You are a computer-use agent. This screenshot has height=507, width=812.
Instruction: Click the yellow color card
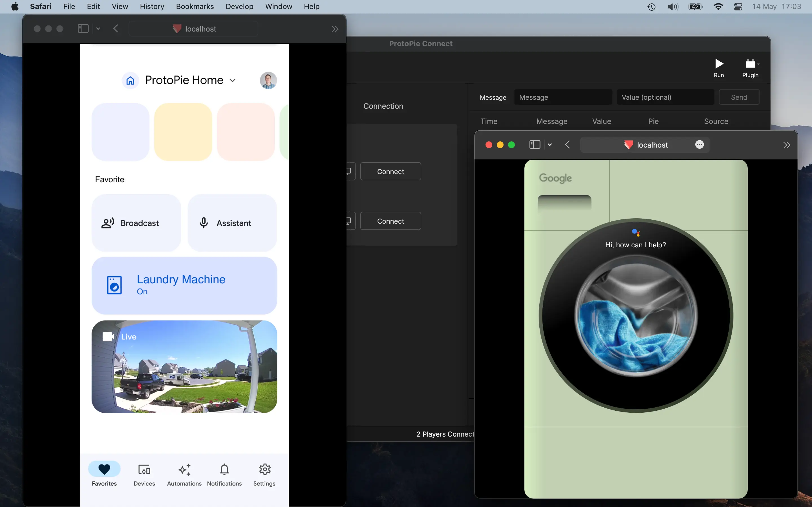[x=183, y=132]
